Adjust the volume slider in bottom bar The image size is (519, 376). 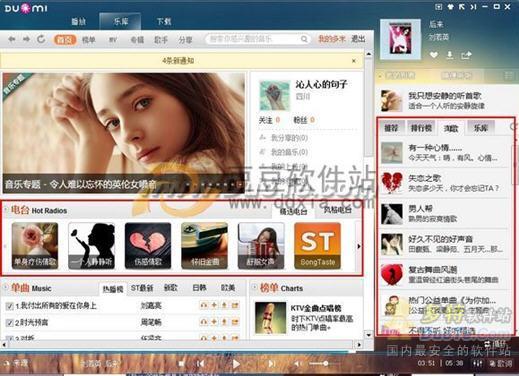(x=318, y=363)
